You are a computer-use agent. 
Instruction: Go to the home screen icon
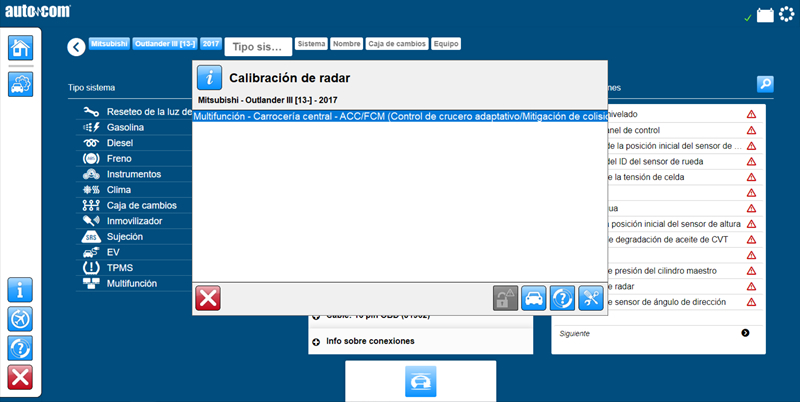coord(20,48)
